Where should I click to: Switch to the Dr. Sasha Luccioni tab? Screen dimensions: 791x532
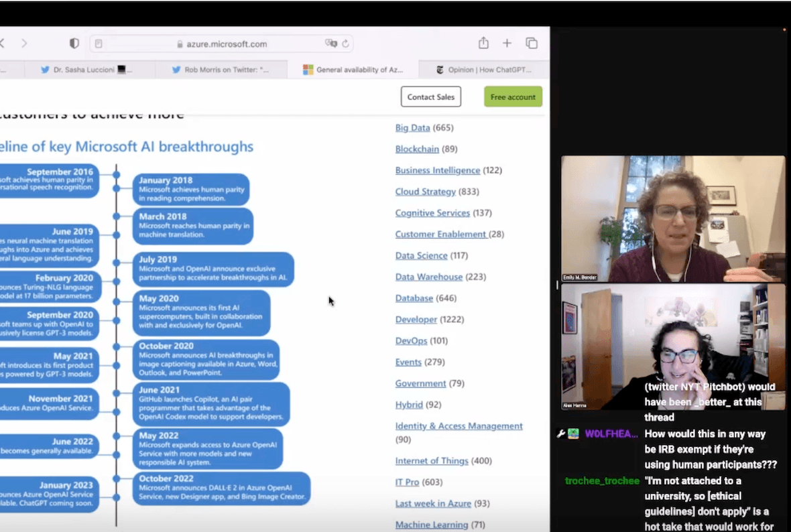pos(90,70)
